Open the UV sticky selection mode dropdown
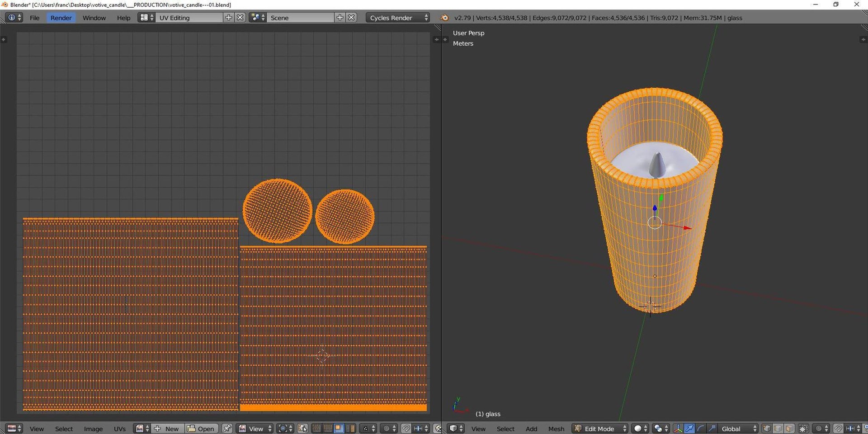Viewport: 868px width, 434px height. point(368,429)
